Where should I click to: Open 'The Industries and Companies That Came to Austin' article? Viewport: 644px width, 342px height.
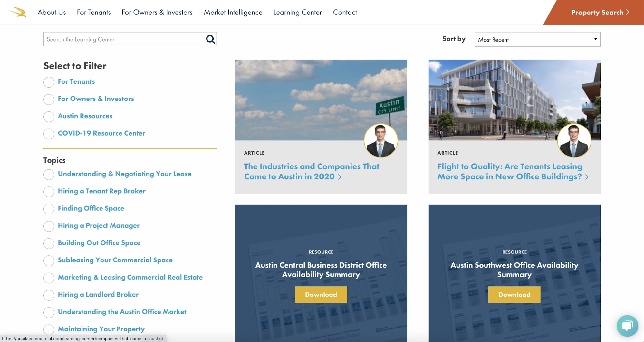click(x=312, y=172)
